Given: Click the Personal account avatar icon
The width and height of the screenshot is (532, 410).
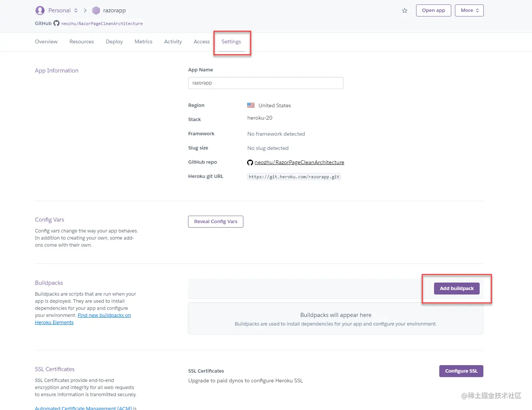Looking at the screenshot, I should pyautogui.click(x=40, y=10).
